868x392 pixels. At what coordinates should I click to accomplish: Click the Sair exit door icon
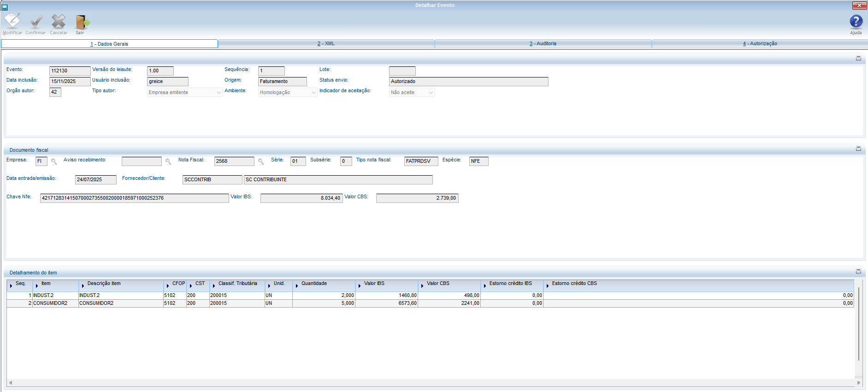[x=82, y=22]
